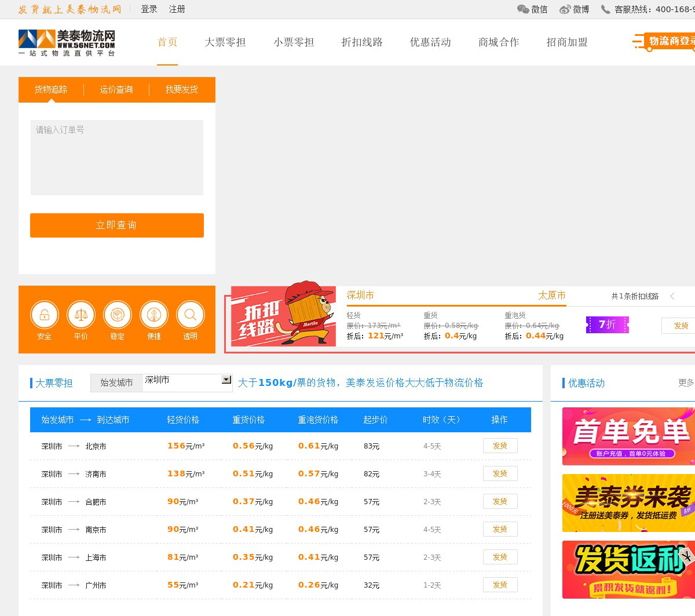The height and width of the screenshot is (616, 695).
Task: Expand the 始发城市 dropdown showing 深圳市
Action: coord(226,380)
